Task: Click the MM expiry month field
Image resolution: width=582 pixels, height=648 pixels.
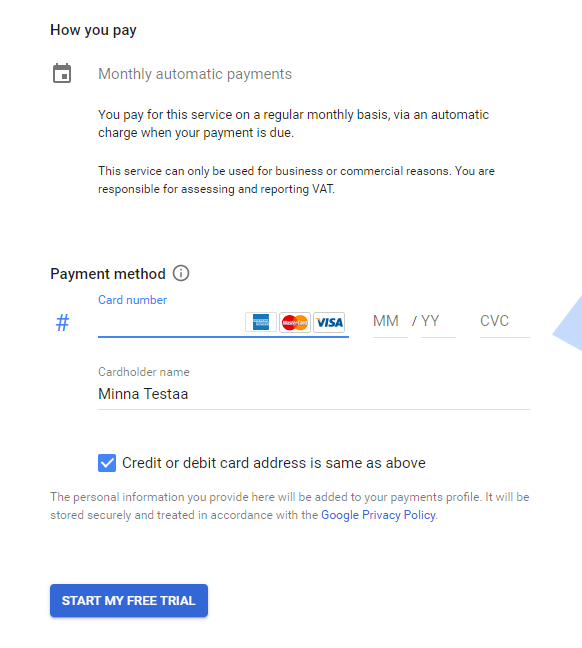Action: point(390,322)
